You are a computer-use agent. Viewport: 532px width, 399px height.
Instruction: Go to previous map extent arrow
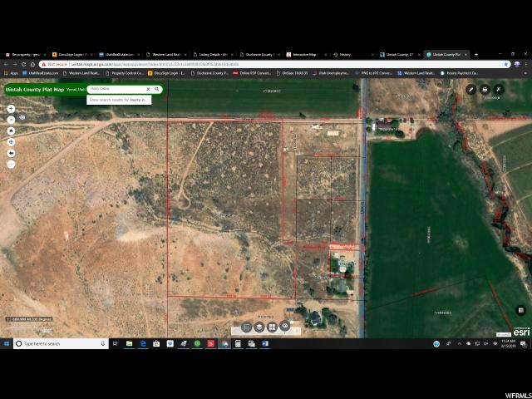(x=11, y=153)
